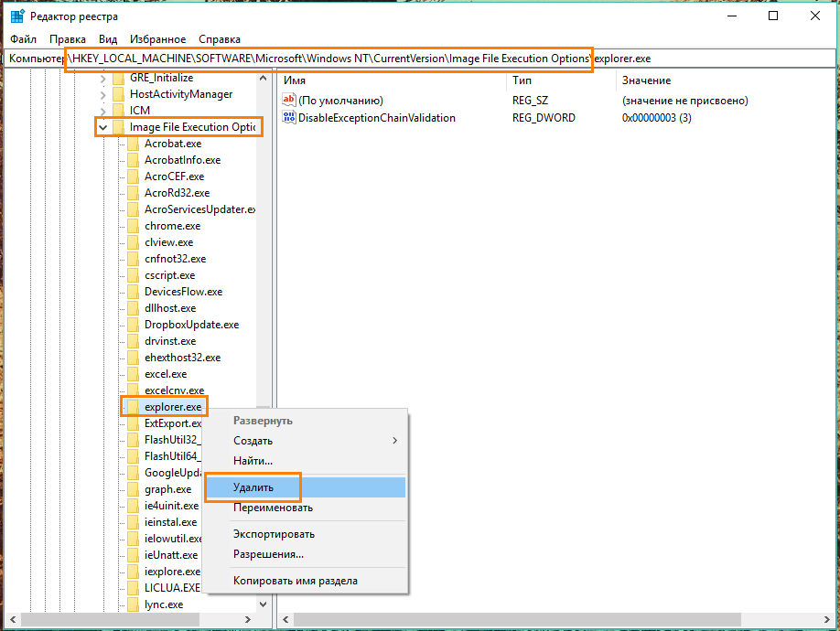Click the values pane horizontal scrollbar thumb
This screenshot has height=631, width=840.
coord(517,620)
